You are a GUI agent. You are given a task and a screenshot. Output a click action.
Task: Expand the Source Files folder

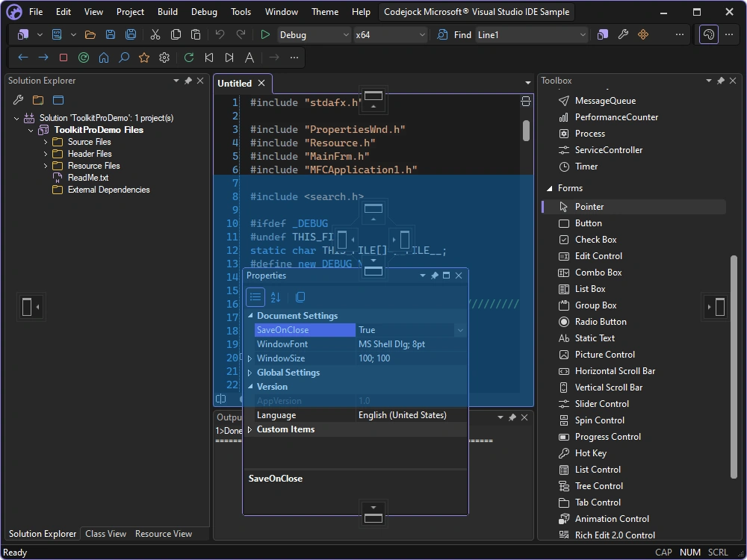click(x=46, y=142)
